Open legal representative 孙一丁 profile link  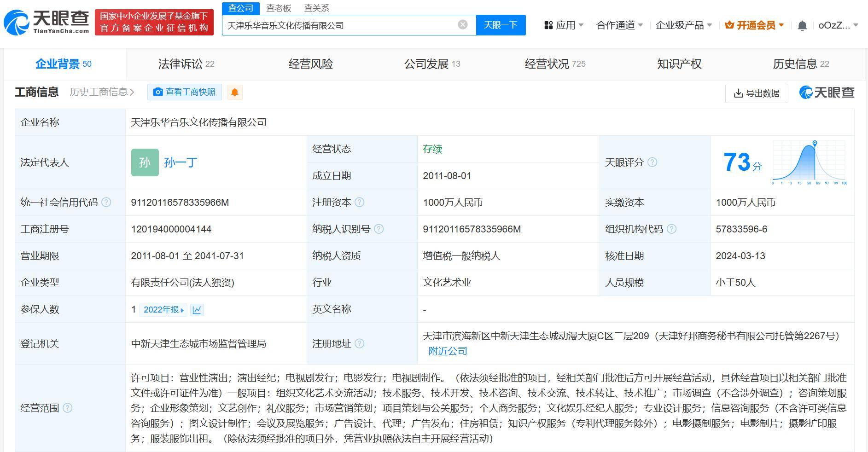(x=181, y=162)
